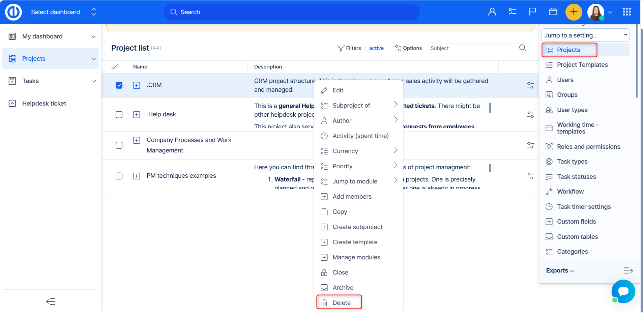
Task: Open the chat bubble widget
Action: [x=623, y=291]
